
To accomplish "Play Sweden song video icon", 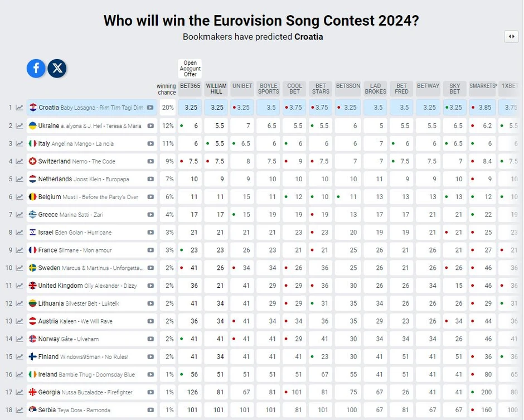I will 151,268.
